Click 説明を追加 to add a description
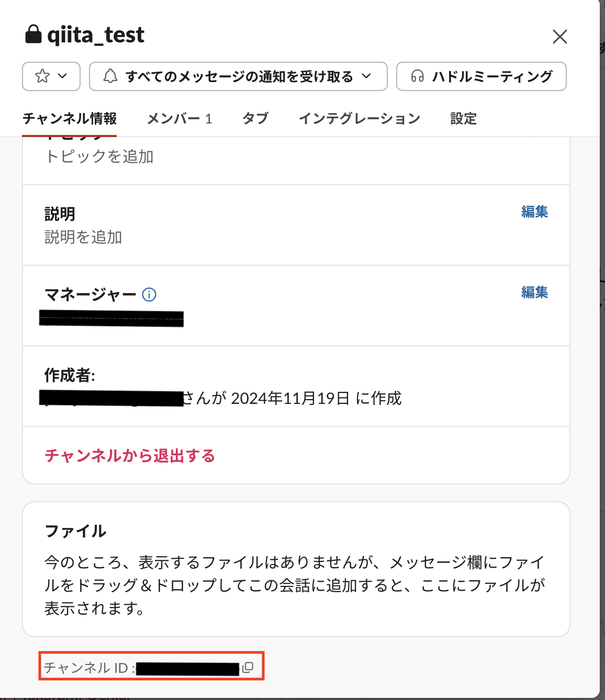 point(81,237)
